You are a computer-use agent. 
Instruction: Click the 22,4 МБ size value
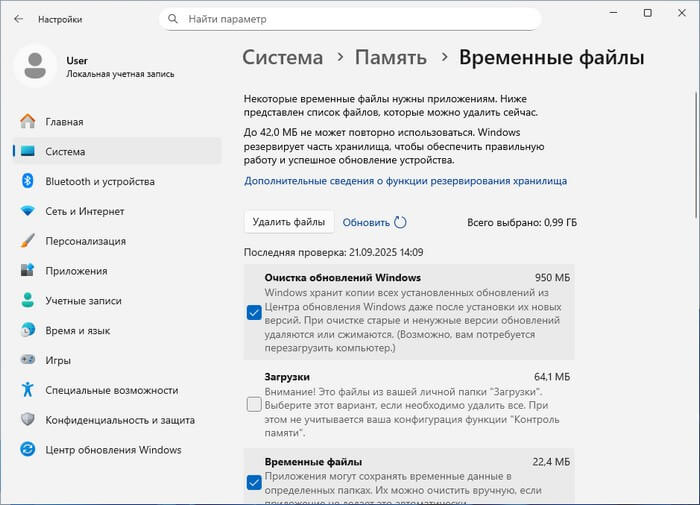pos(551,462)
